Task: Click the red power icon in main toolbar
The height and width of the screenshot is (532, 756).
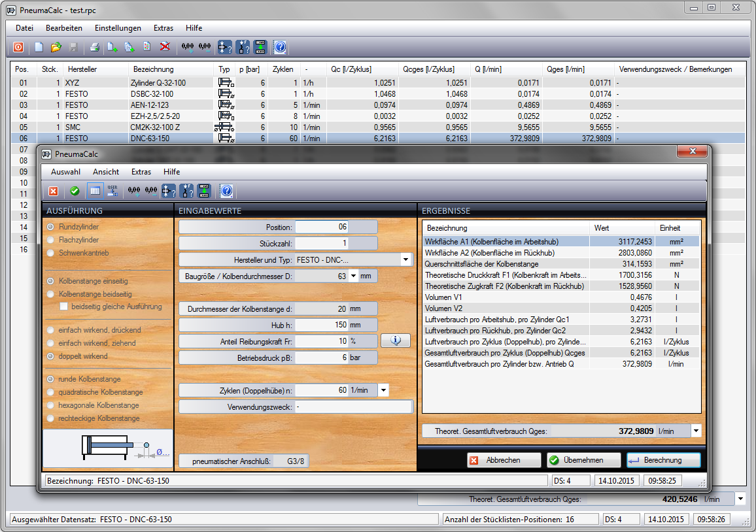Action: [x=18, y=47]
